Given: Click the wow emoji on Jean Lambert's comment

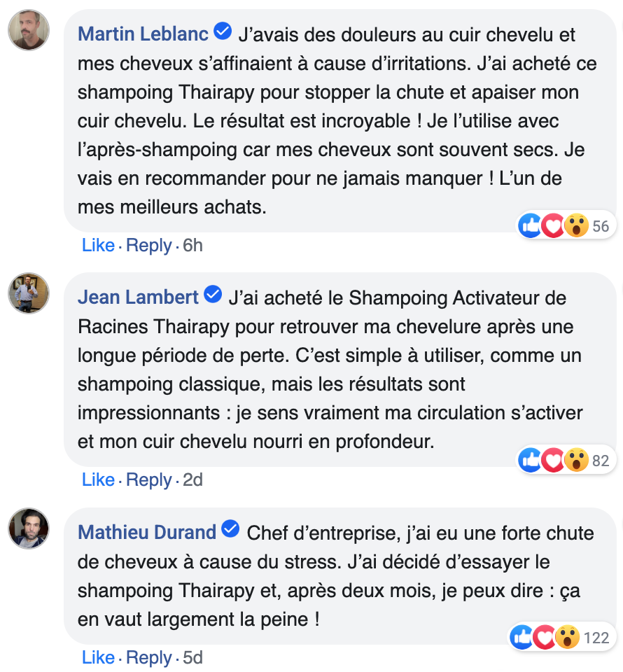Looking at the screenshot, I should click(576, 460).
